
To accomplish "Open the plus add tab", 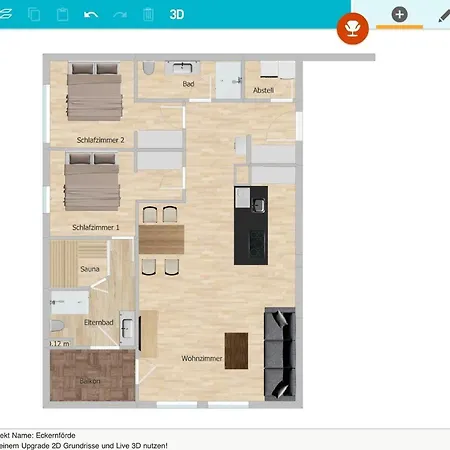I will coord(399,15).
